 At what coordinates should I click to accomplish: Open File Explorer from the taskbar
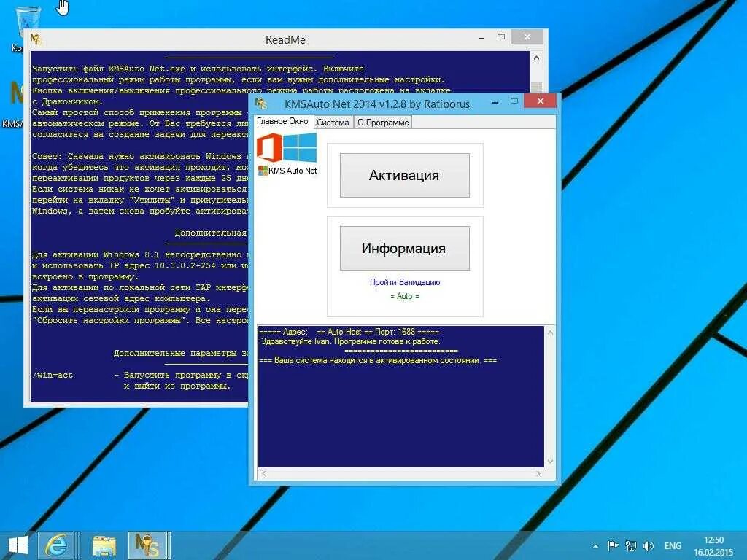(x=104, y=545)
